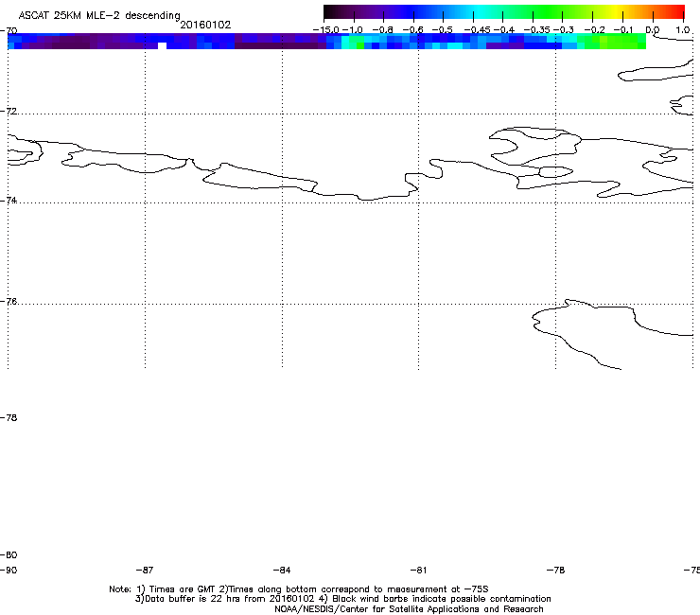This screenshot has width=700, height=615.
Task: Click the date label 20160102 in the title
Action: tap(205, 25)
